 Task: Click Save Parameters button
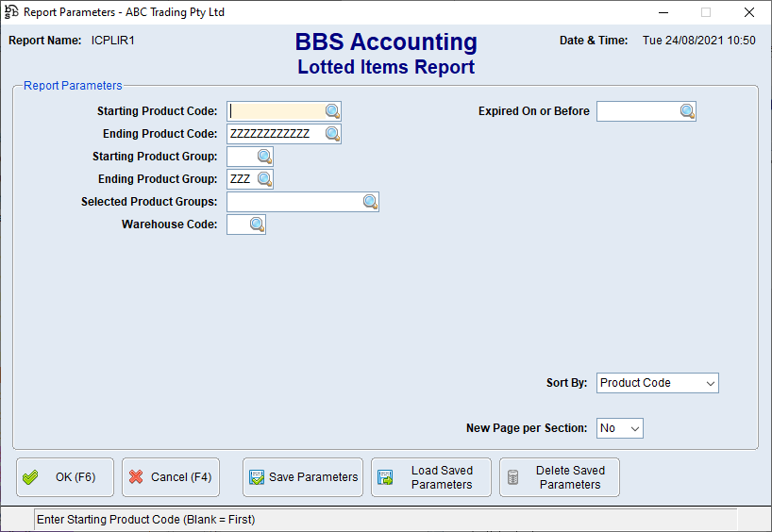tap(303, 477)
